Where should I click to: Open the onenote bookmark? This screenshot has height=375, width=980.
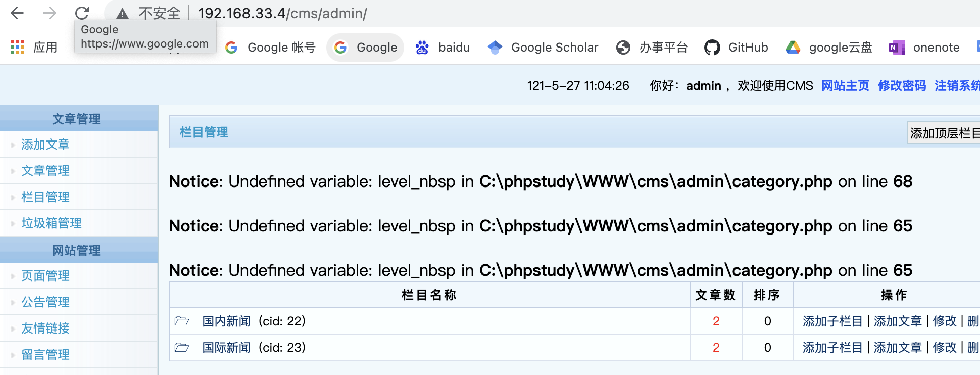[x=924, y=48]
